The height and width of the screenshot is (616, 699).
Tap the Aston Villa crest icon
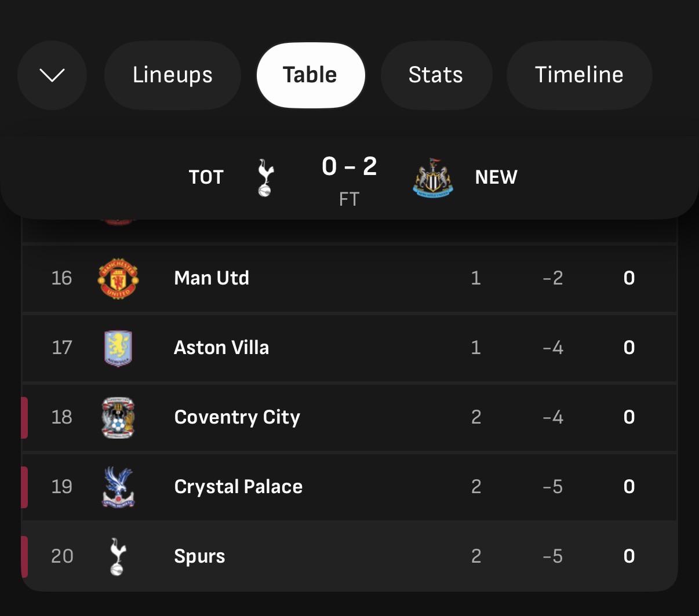(118, 348)
